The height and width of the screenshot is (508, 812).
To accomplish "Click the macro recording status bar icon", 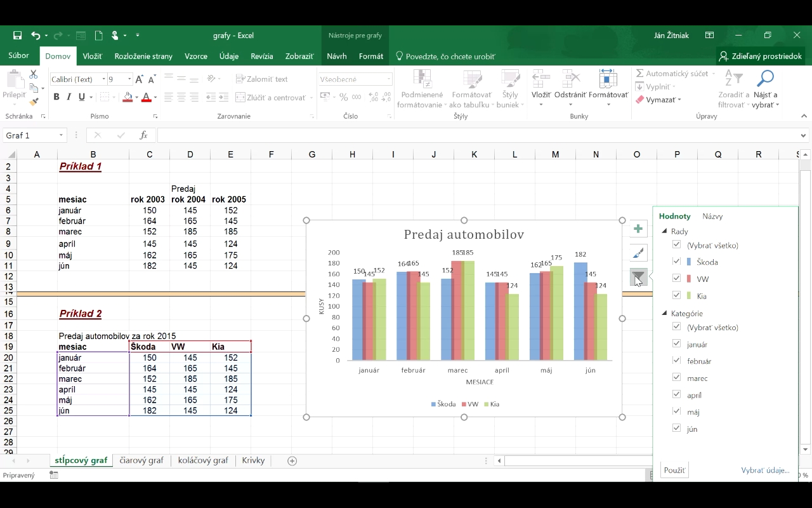I will tap(54, 475).
